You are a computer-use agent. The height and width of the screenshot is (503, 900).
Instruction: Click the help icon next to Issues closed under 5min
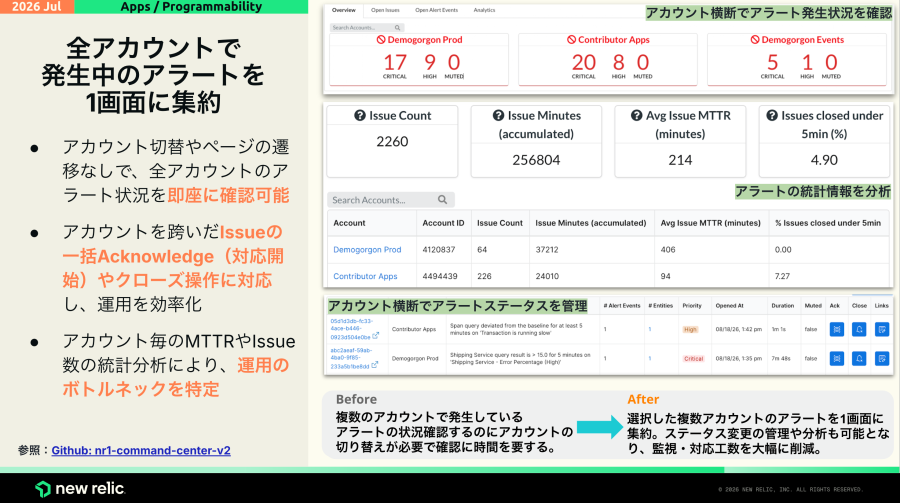(x=772, y=115)
